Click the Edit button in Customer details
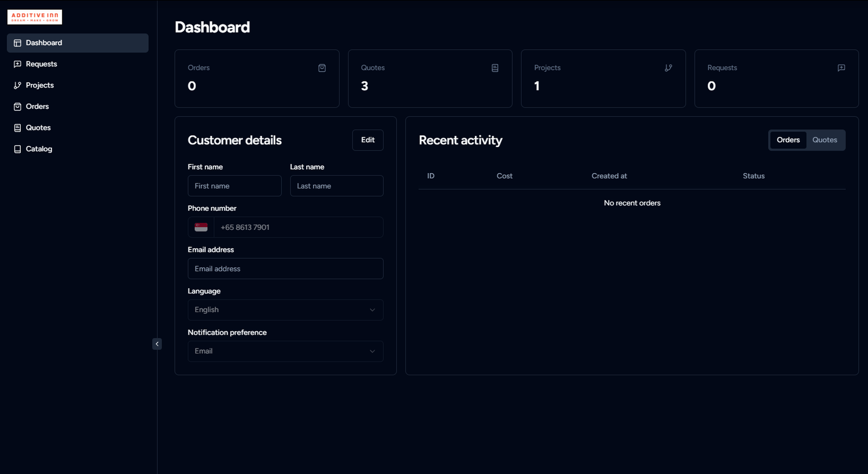Viewport: 868px width, 474px height. pyautogui.click(x=367, y=139)
